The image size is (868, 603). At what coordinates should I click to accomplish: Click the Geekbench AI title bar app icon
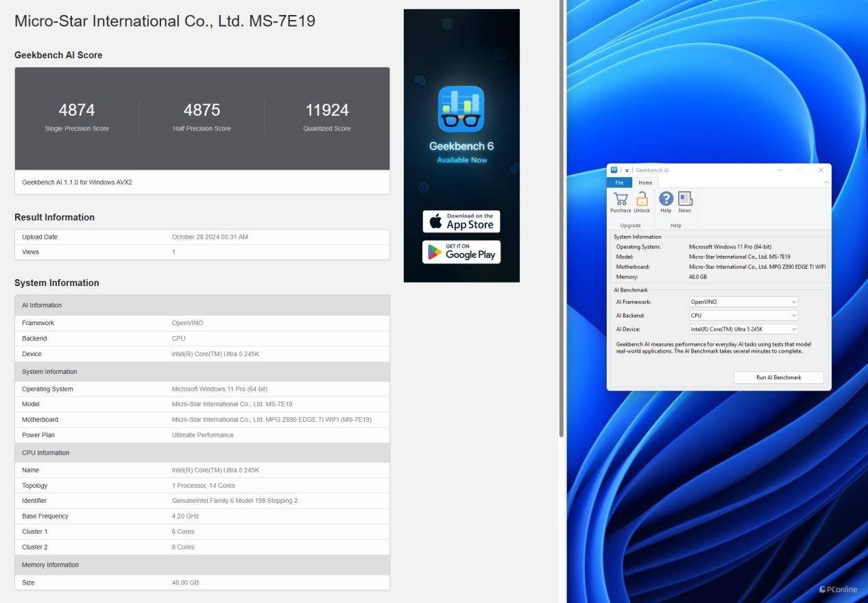click(614, 170)
